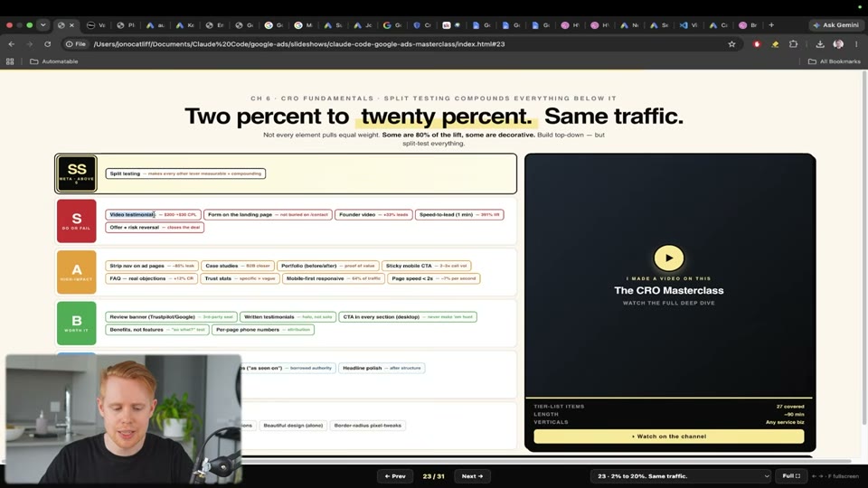Open the tab search chevron dropdown
Screen dimensions: 868x488
(x=42, y=25)
